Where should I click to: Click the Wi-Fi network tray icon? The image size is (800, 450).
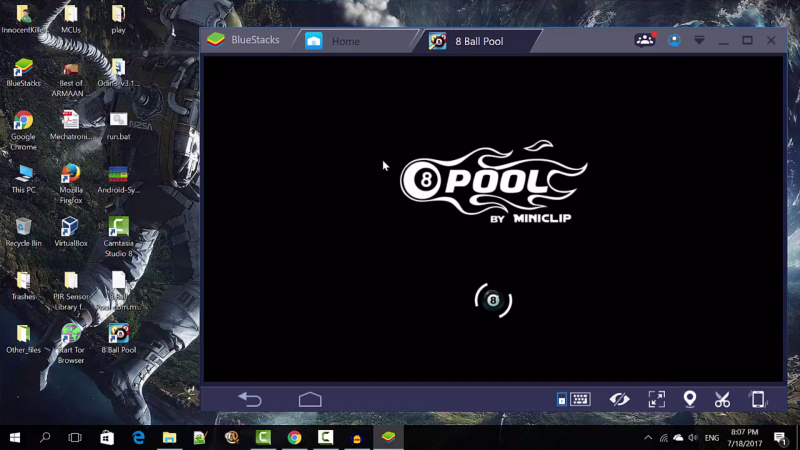pyautogui.click(x=663, y=438)
